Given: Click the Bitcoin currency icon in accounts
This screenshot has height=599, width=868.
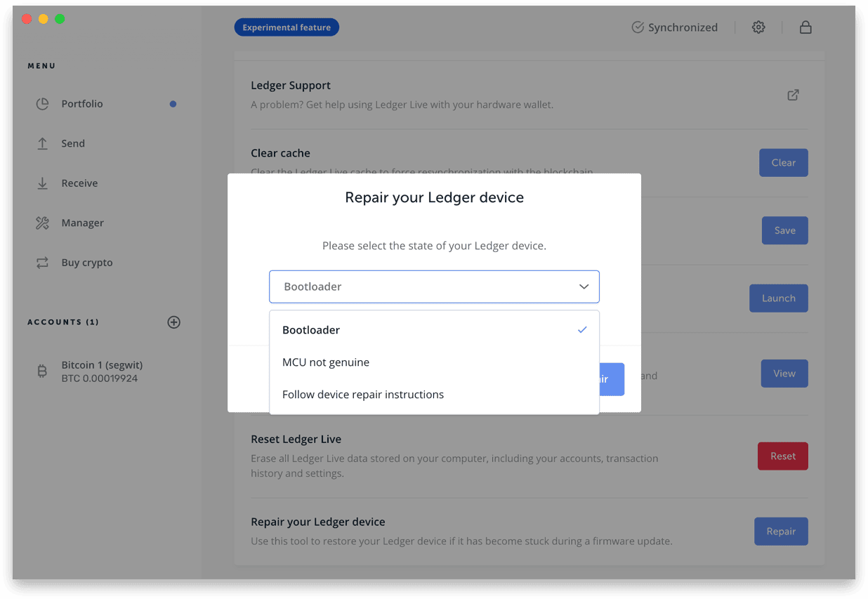Looking at the screenshot, I should (x=42, y=371).
